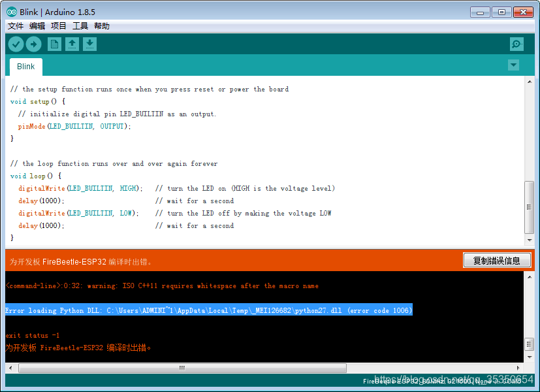The height and width of the screenshot is (392, 540).
Task: Click the 复制错误信息 button
Action: click(x=497, y=261)
